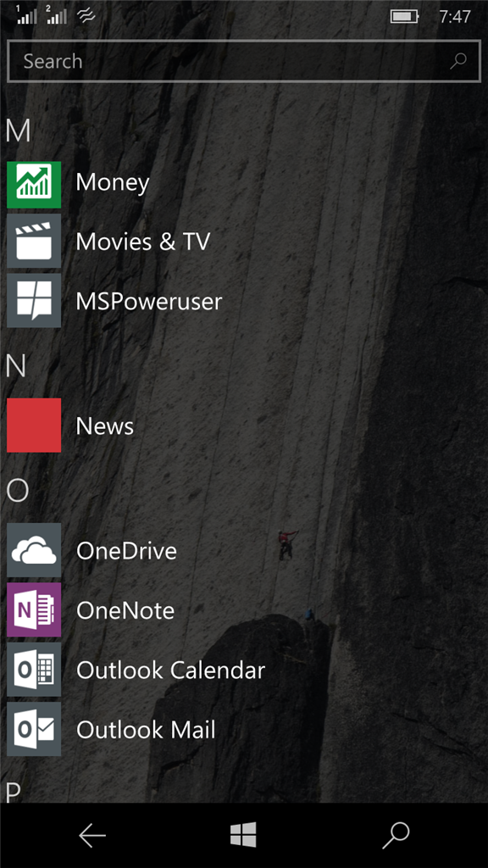
Task: Jump using the letter O header
Action: coord(17,491)
